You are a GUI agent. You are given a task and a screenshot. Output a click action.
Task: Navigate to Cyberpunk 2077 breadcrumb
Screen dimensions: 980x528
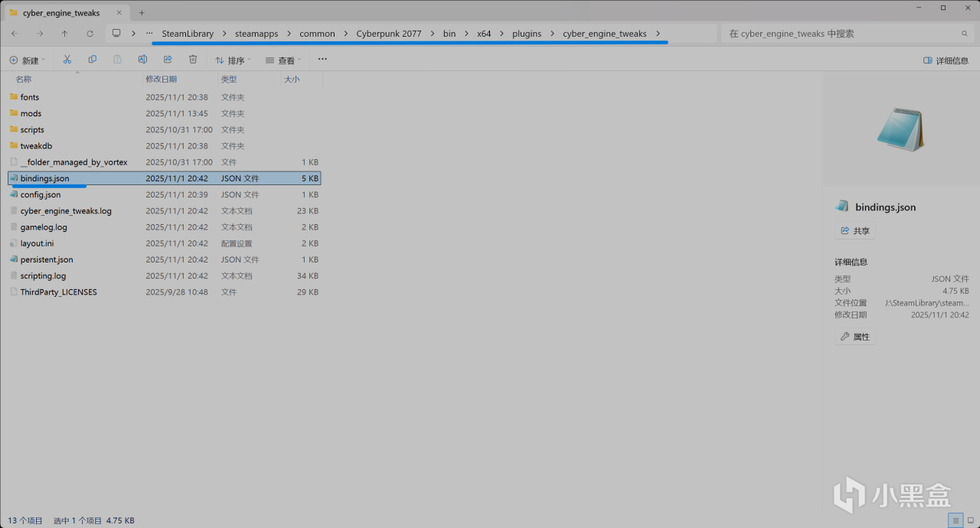point(389,34)
